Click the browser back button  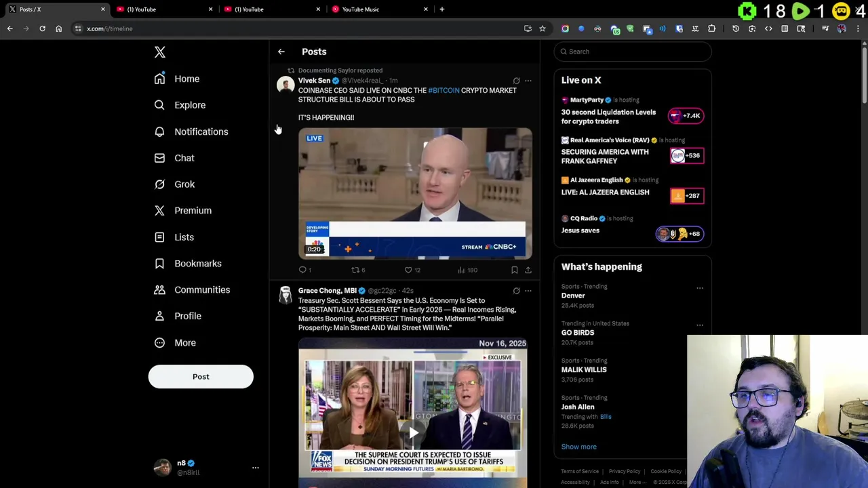9,28
